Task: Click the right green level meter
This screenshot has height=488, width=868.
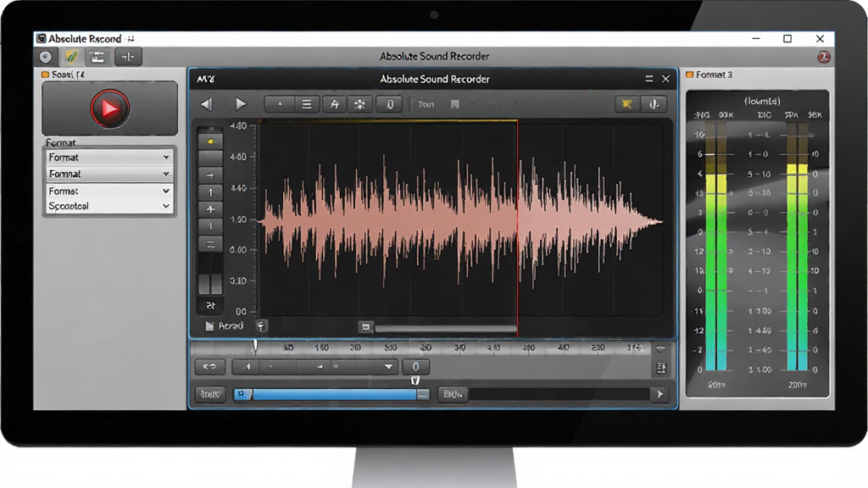Action: (798, 247)
